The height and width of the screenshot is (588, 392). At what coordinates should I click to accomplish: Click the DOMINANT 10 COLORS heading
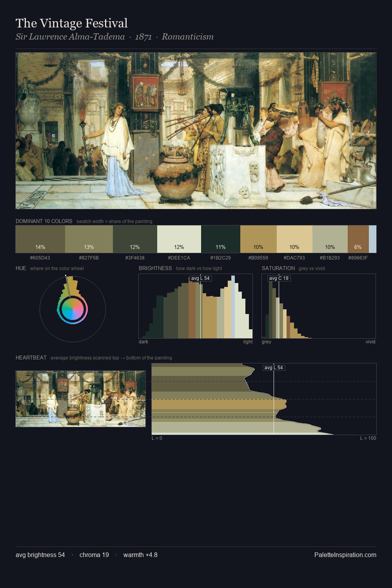tap(44, 221)
